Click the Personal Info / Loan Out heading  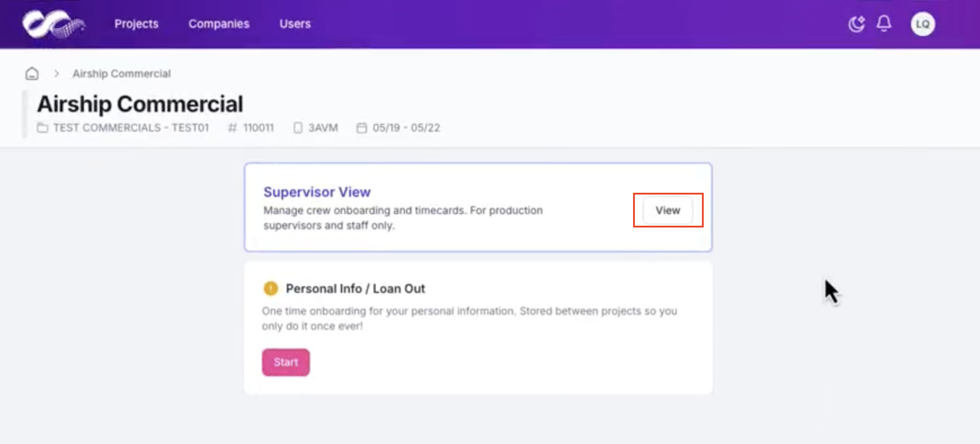tap(355, 289)
